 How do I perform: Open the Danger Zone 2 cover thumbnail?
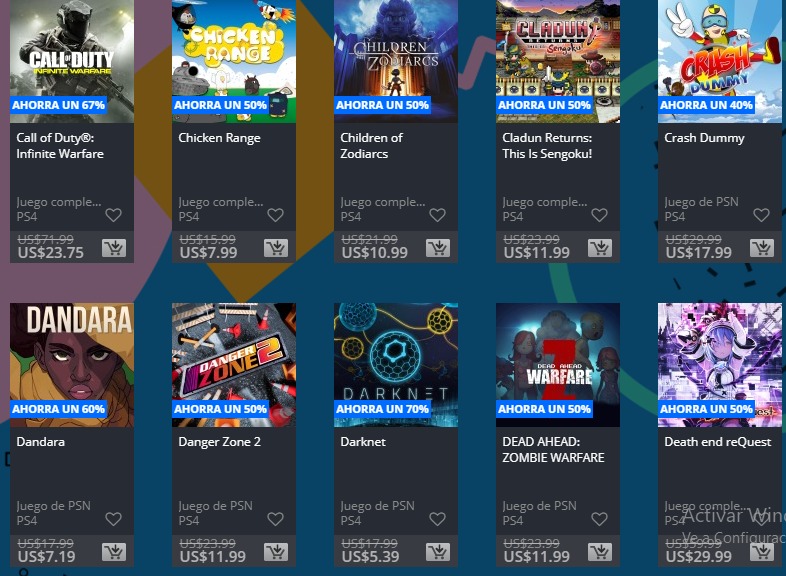pyautogui.click(x=234, y=365)
